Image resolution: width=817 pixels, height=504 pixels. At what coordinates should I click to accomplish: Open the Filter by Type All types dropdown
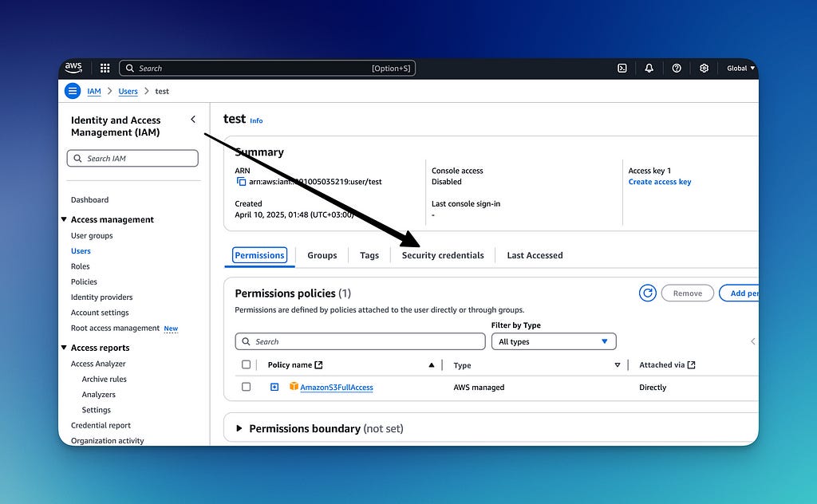pos(554,341)
